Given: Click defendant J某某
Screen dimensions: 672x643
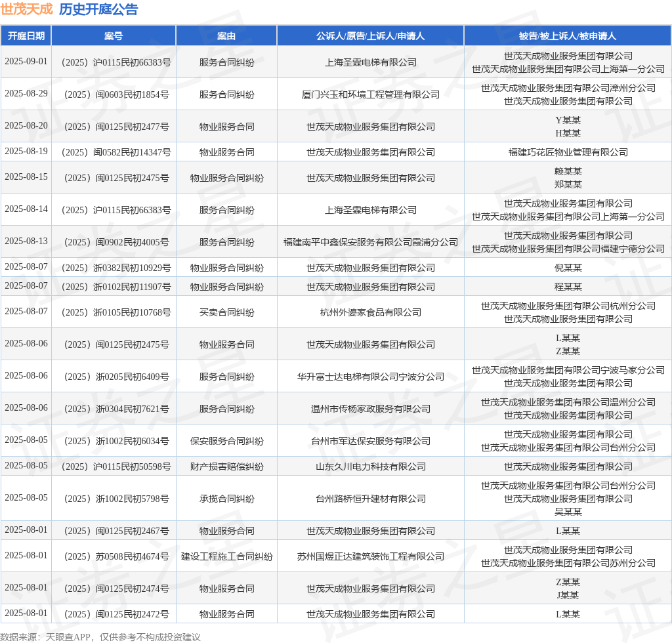Looking at the screenshot, I should pos(568,596).
